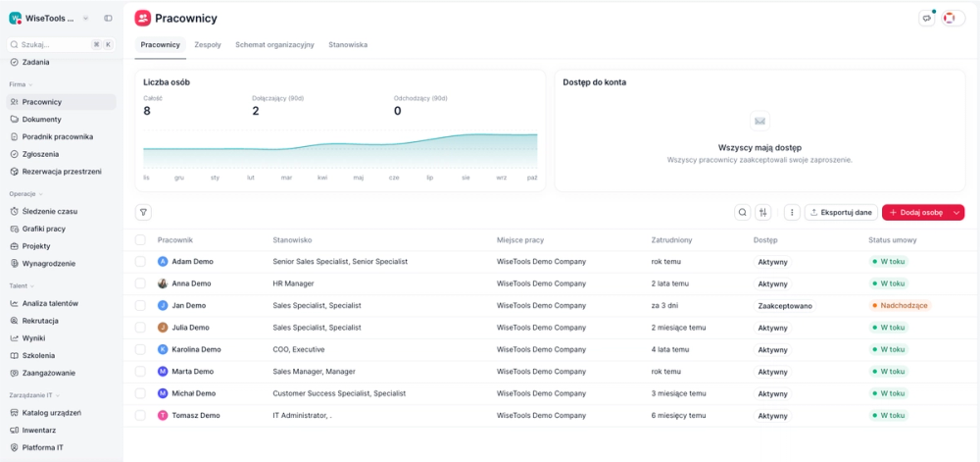This screenshot has width=980, height=462.
Task: Open the Dodaj osobę dropdown arrow
Action: (956, 213)
